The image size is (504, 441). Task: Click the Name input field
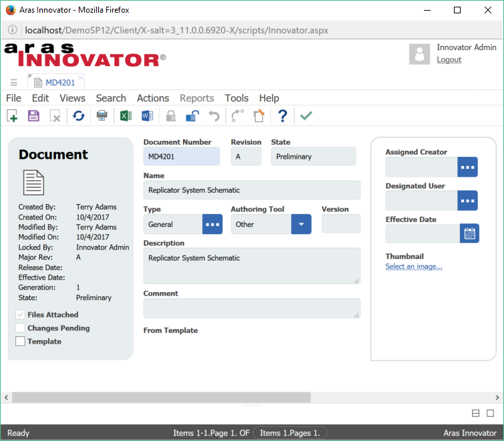(x=252, y=190)
